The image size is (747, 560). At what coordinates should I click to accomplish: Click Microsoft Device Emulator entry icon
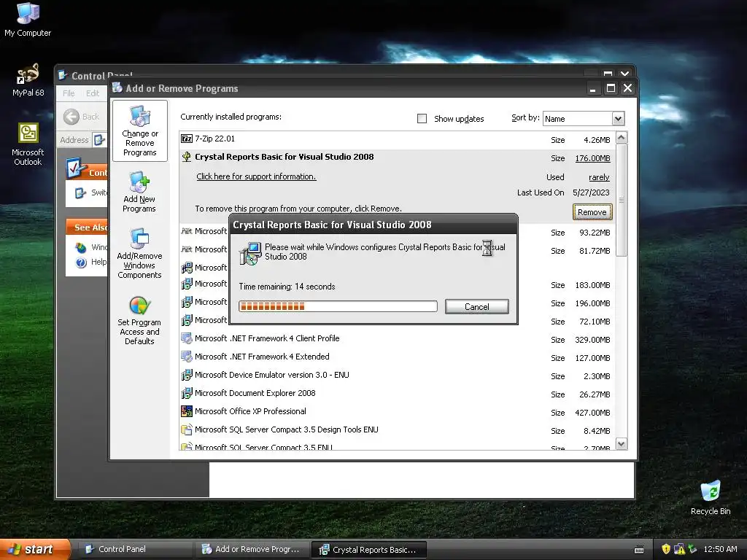click(187, 375)
